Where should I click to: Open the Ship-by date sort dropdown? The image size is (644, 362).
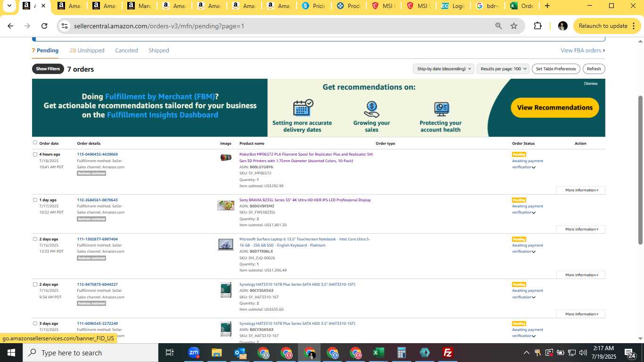(443, 69)
